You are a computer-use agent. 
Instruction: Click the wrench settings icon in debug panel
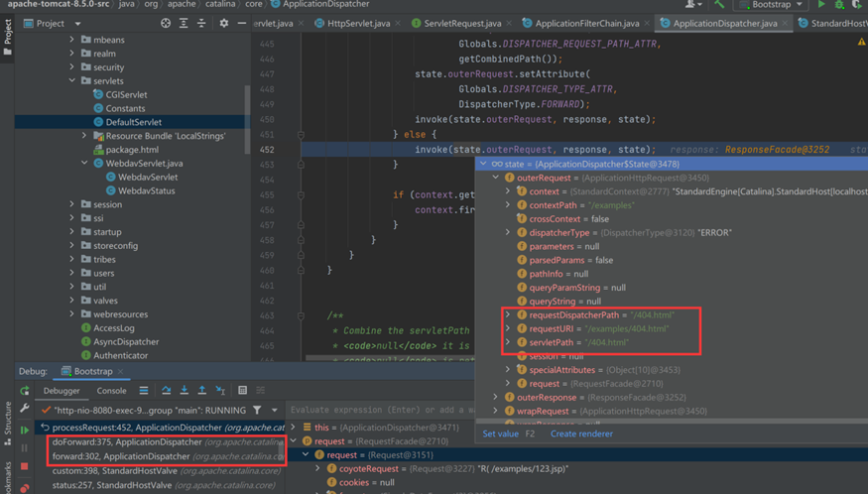click(x=25, y=409)
